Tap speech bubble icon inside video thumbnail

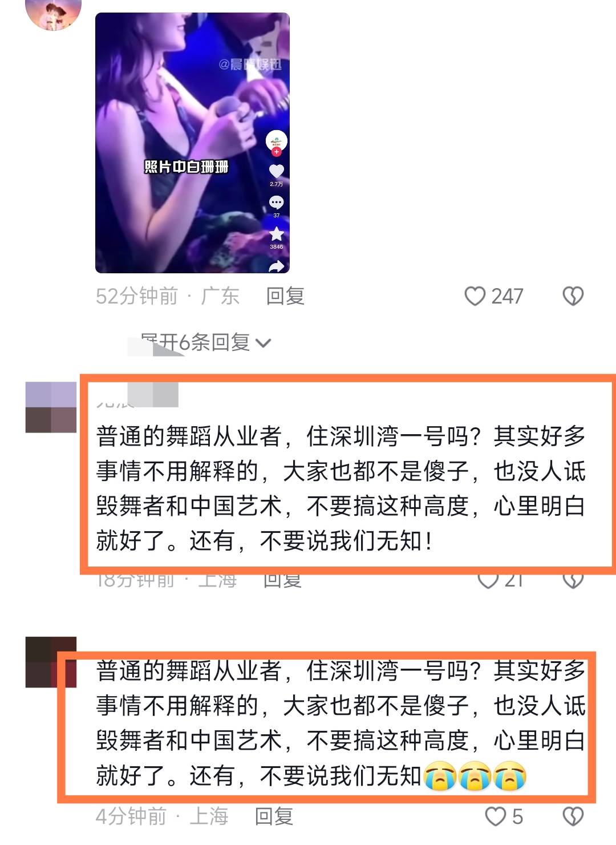pos(277,203)
